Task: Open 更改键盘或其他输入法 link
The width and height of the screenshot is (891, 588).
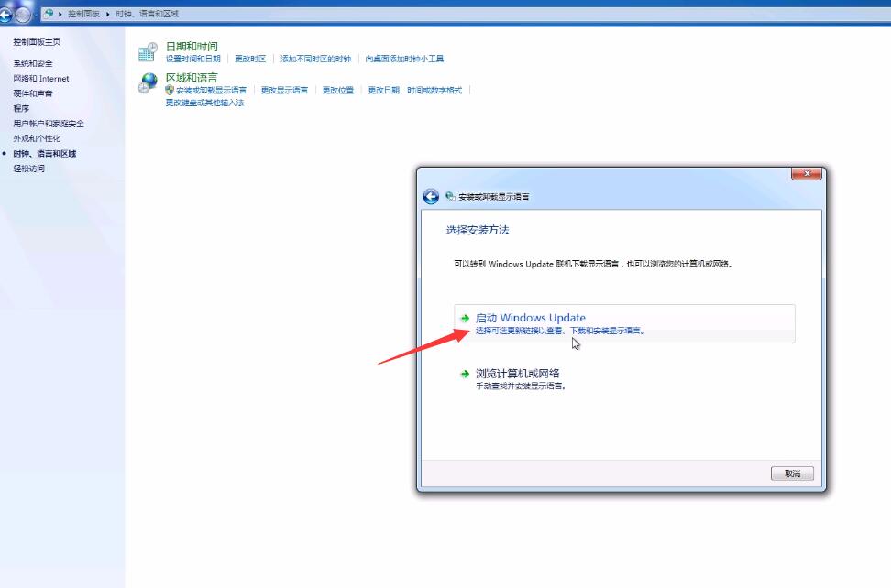Action: coord(204,103)
